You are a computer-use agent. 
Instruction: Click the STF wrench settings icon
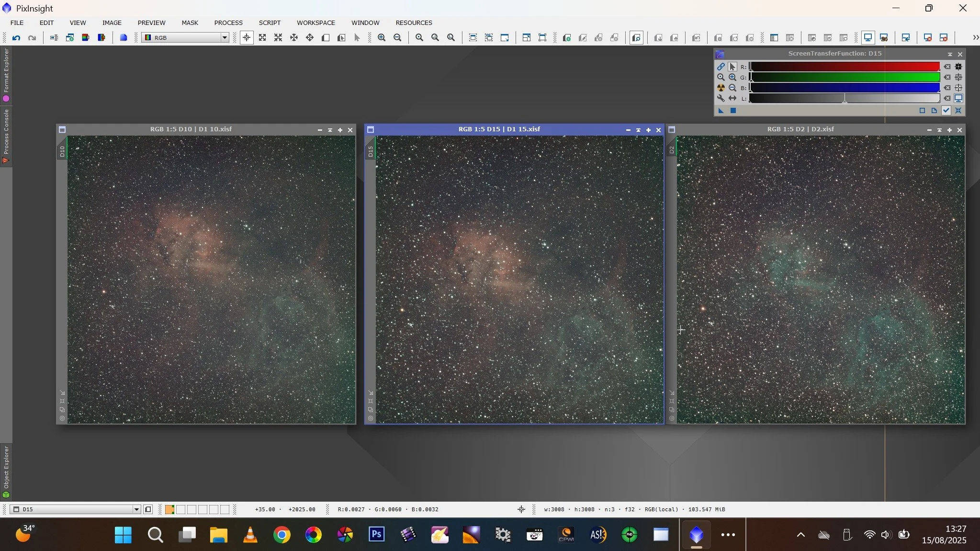pos(721,98)
